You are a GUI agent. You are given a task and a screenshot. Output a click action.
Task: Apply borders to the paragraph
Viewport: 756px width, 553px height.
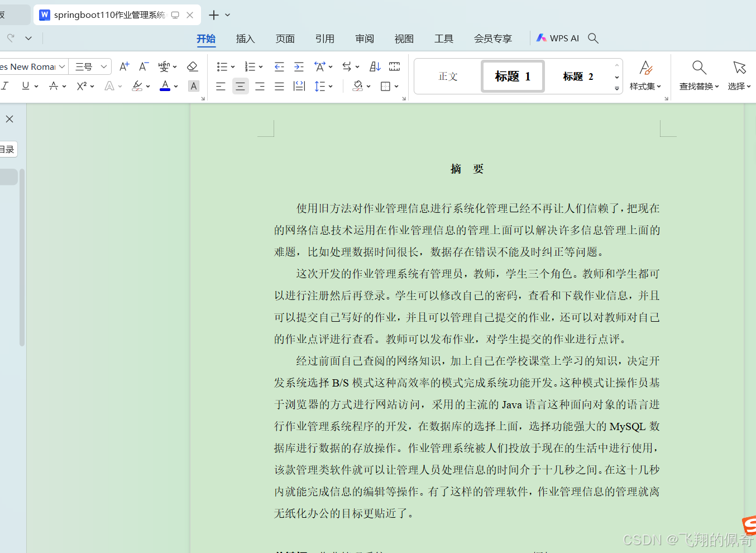(385, 86)
